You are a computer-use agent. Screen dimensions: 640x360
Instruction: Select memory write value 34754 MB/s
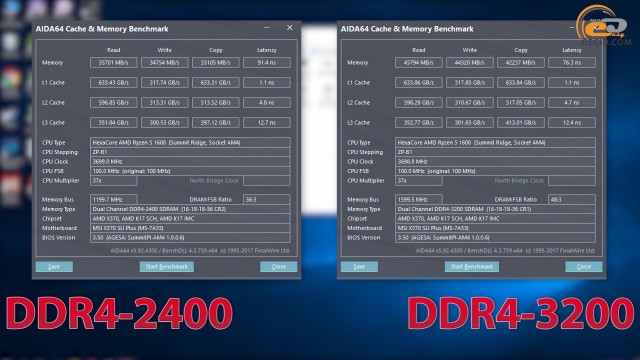click(164, 62)
